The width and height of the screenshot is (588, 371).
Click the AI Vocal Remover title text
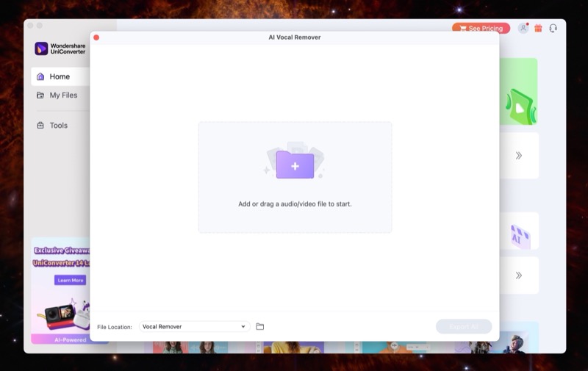[295, 37]
